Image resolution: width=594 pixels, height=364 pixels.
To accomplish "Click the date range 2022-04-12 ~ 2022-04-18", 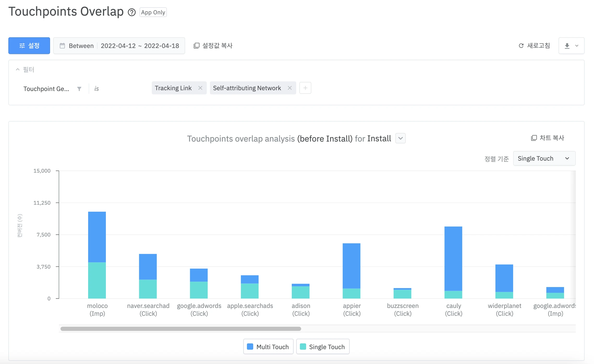I will pos(140,46).
